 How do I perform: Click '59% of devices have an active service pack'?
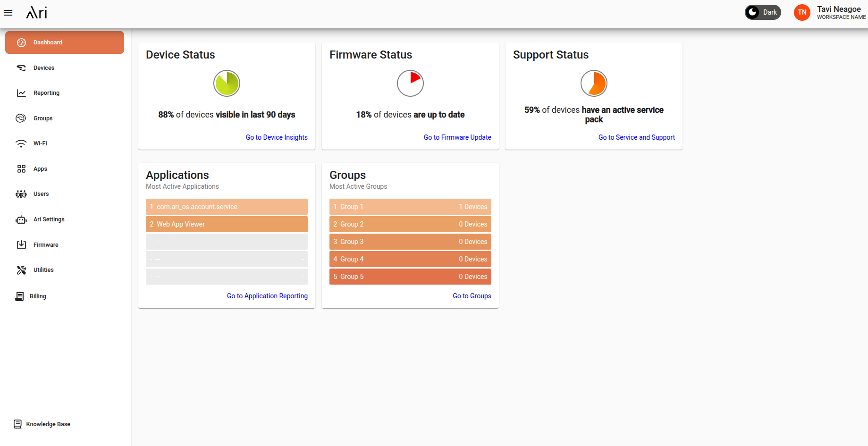tap(594, 115)
